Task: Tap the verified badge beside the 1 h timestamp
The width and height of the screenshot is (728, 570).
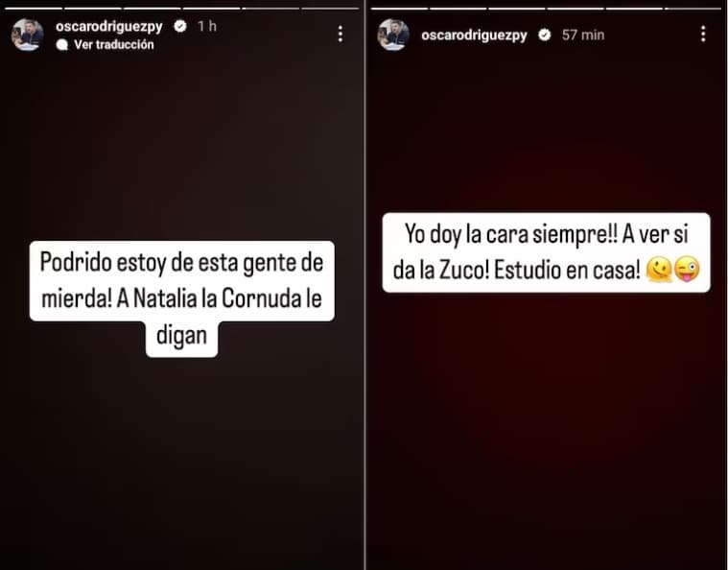Action: (x=180, y=26)
